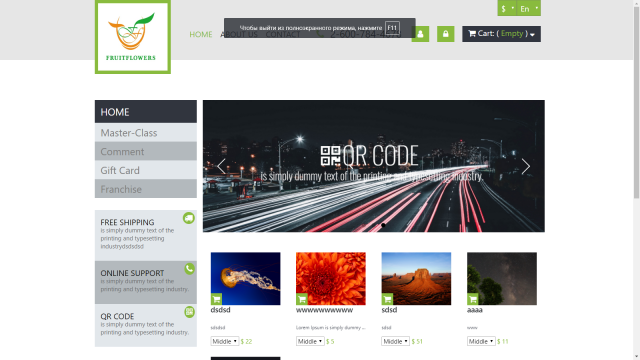Open Franchise in sidebar menu

[146, 189]
